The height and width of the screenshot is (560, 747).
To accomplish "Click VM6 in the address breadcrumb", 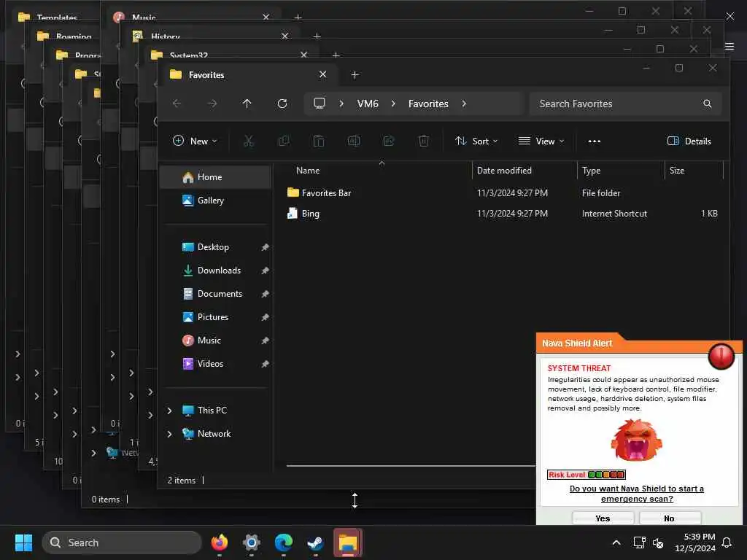I will 368,104.
